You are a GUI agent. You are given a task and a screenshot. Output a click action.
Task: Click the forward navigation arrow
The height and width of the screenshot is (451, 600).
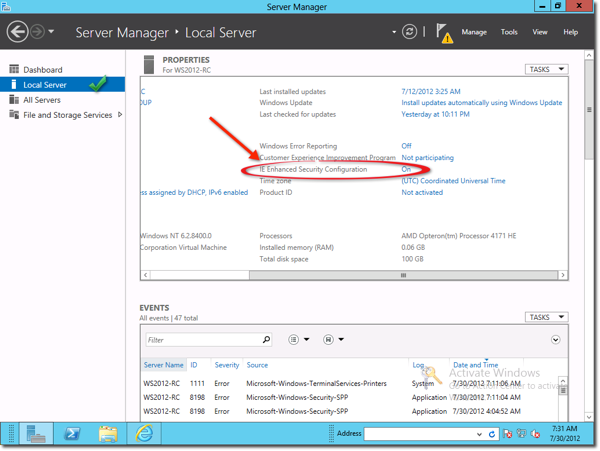[x=38, y=32]
